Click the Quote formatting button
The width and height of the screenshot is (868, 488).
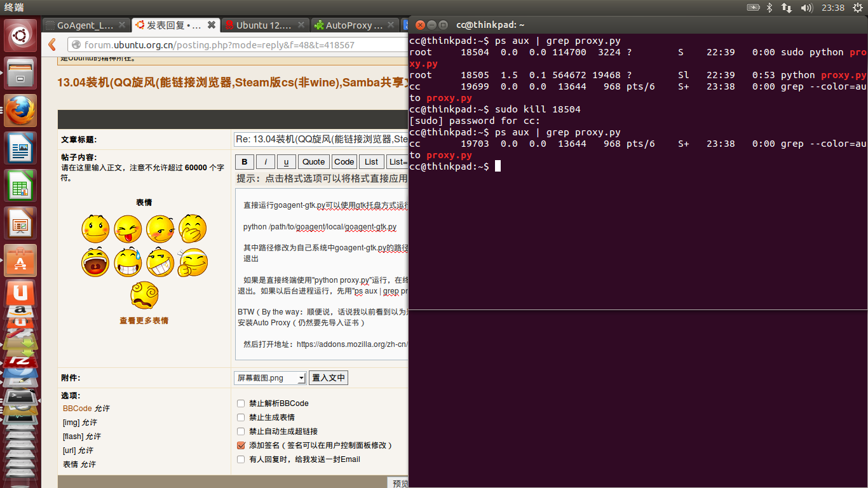click(313, 161)
